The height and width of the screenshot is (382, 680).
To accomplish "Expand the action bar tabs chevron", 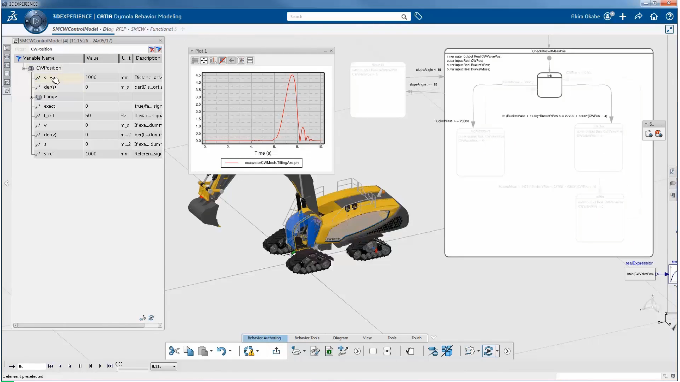I will pyautogui.click(x=433, y=337).
